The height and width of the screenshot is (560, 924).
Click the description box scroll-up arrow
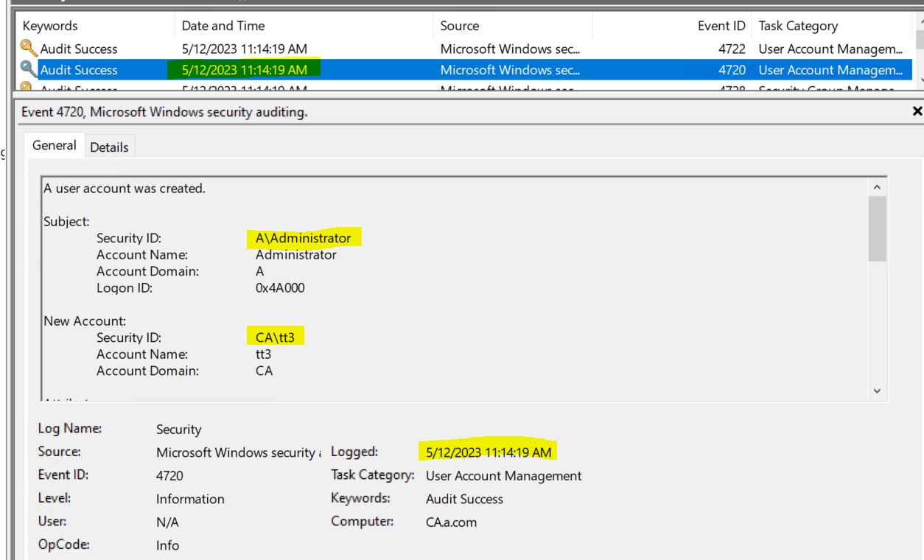pyautogui.click(x=877, y=187)
